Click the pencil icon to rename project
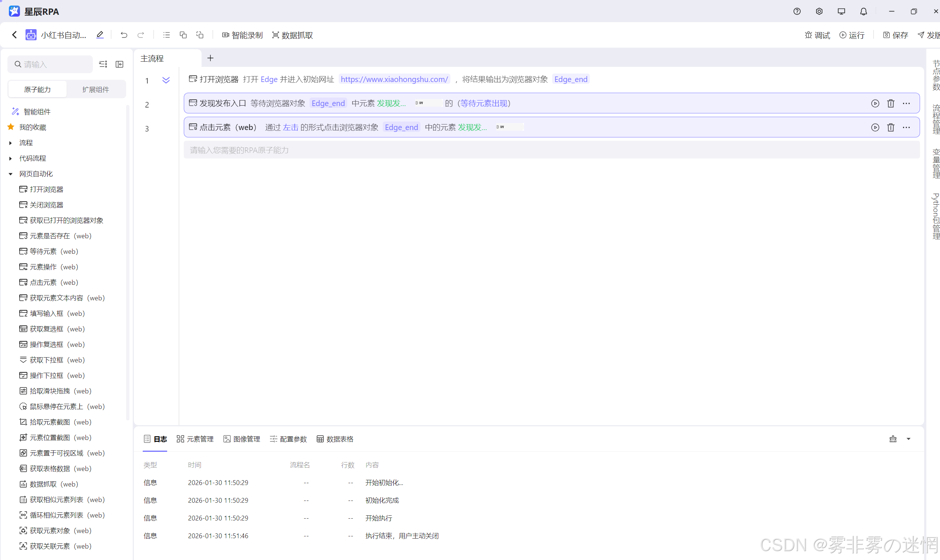Image resolution: width=940 pixels, height=560 pixels. [100, 35]
